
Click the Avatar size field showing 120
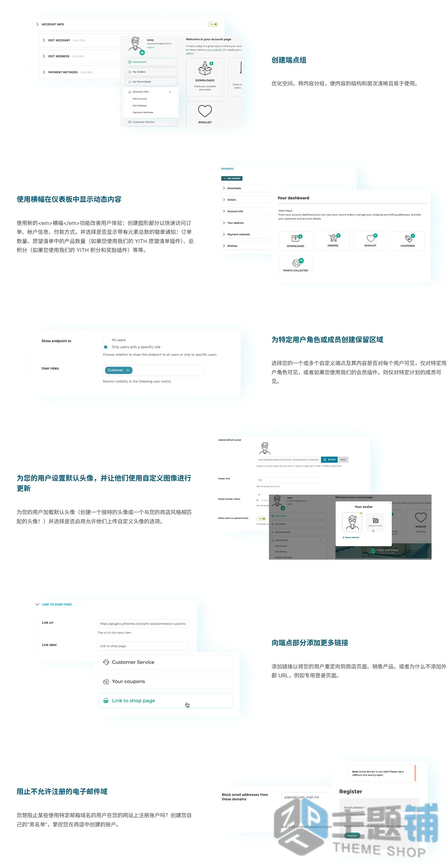point(288,480)
